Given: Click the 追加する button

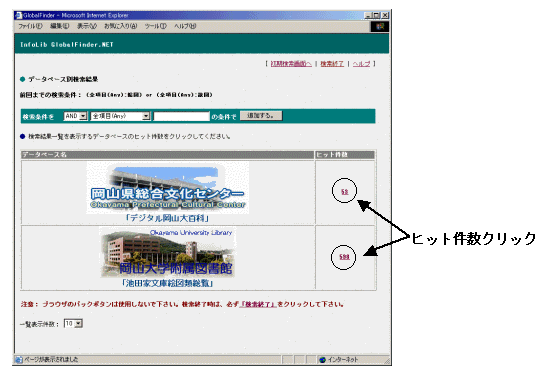Looking at the screenshot, I should coord(261,116).
